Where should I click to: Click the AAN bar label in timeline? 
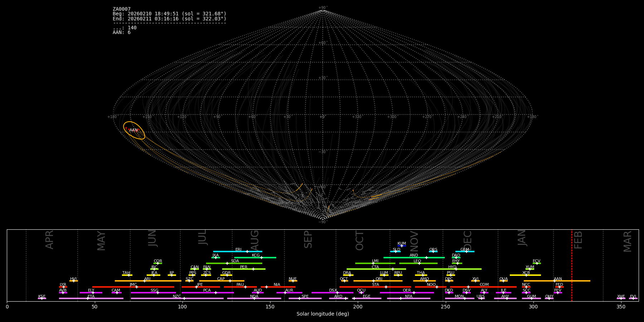[558, 279]
